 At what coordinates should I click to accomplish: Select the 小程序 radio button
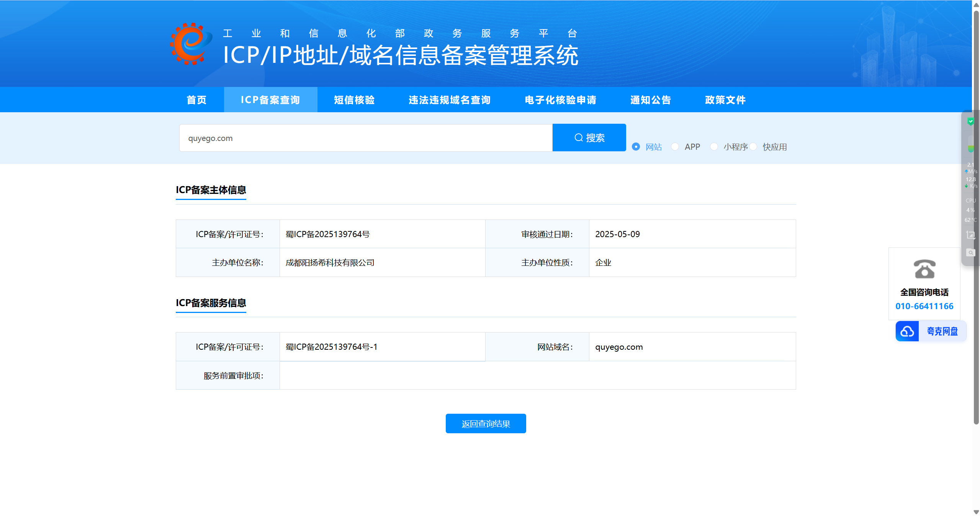point(714,147)
